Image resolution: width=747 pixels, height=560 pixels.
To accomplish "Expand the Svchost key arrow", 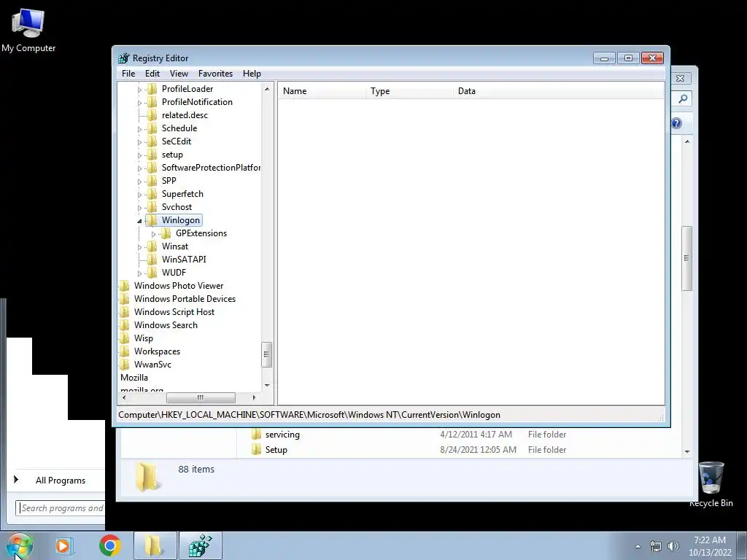I will click(x=139, y=208).
